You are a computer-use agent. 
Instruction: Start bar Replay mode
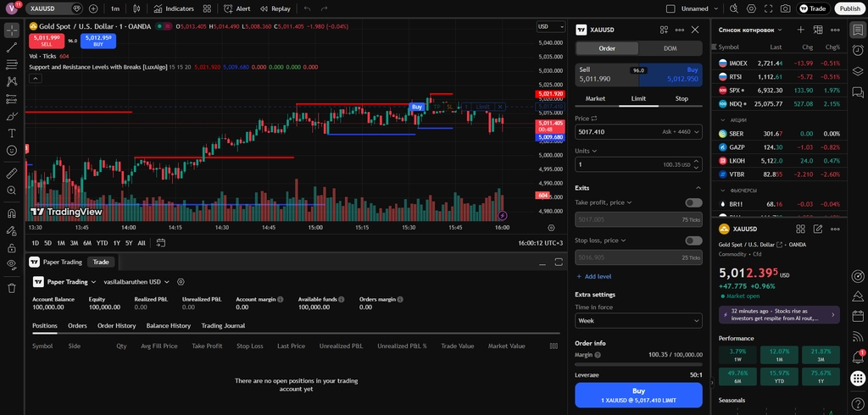(x=275, y=8)
